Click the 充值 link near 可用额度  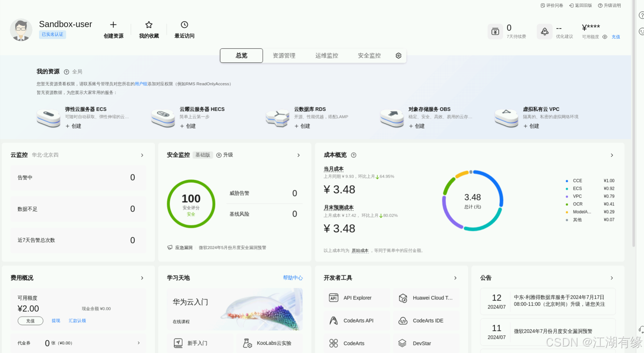(616, 37)
